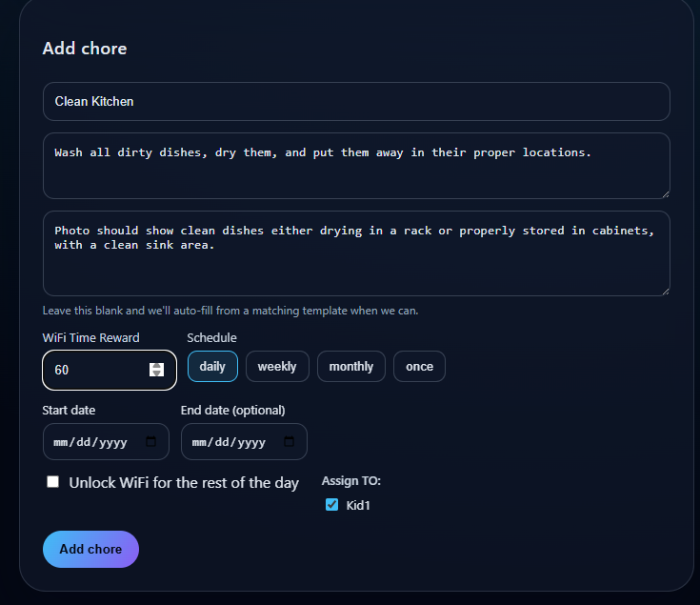
Task: Uncheck the Kid1 assignment checkbox
Action: [332, 505]
